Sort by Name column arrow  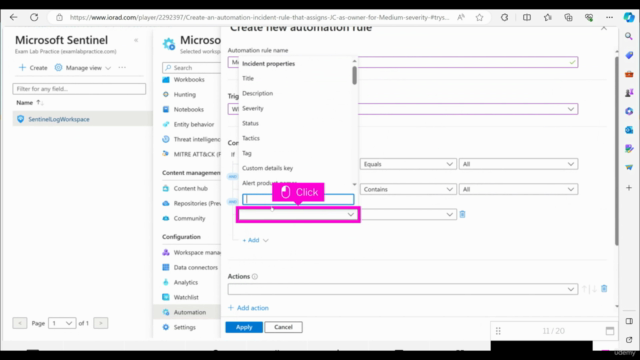tap(40, 102)
